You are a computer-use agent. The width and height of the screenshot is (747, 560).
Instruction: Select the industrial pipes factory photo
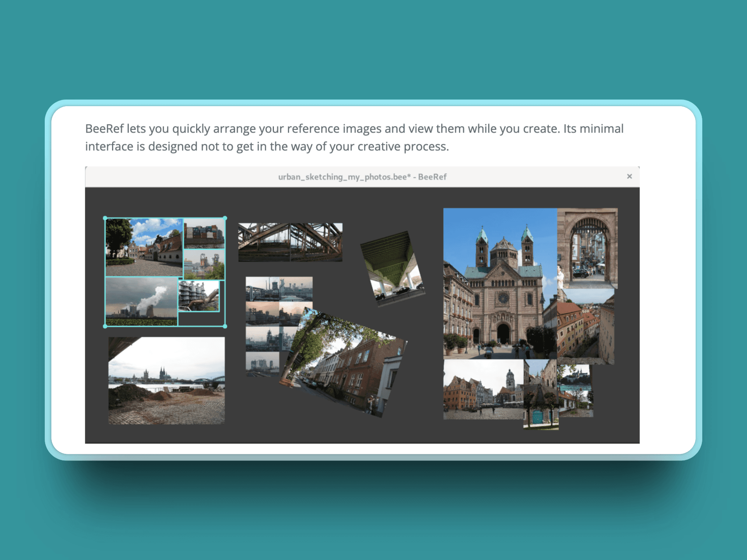(x=198, y=296)
